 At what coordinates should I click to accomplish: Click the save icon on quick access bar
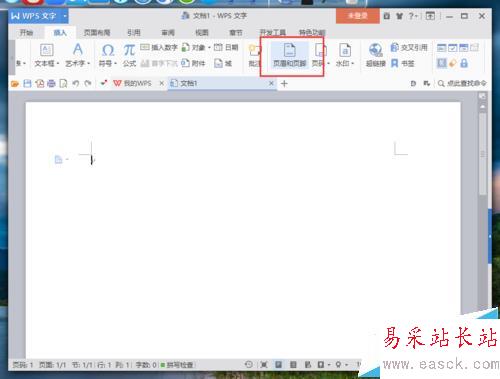tap(27, 83)
